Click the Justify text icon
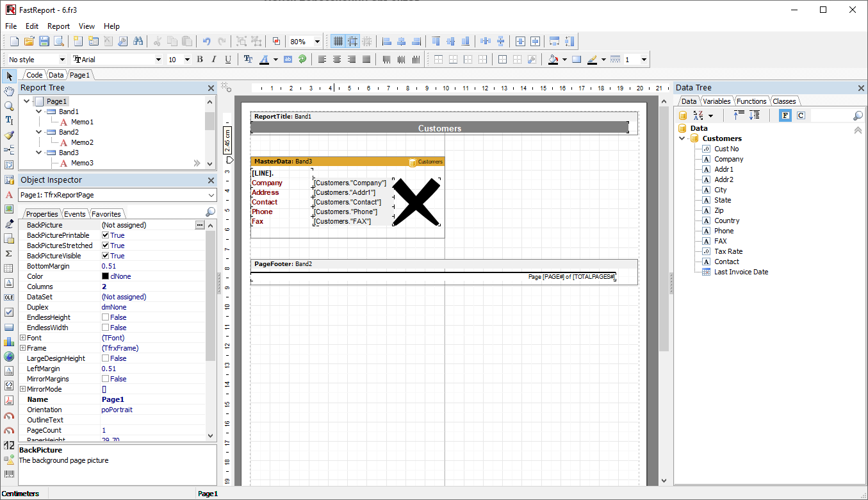This screenshot has width=868, height=500. tap(366, 60)
